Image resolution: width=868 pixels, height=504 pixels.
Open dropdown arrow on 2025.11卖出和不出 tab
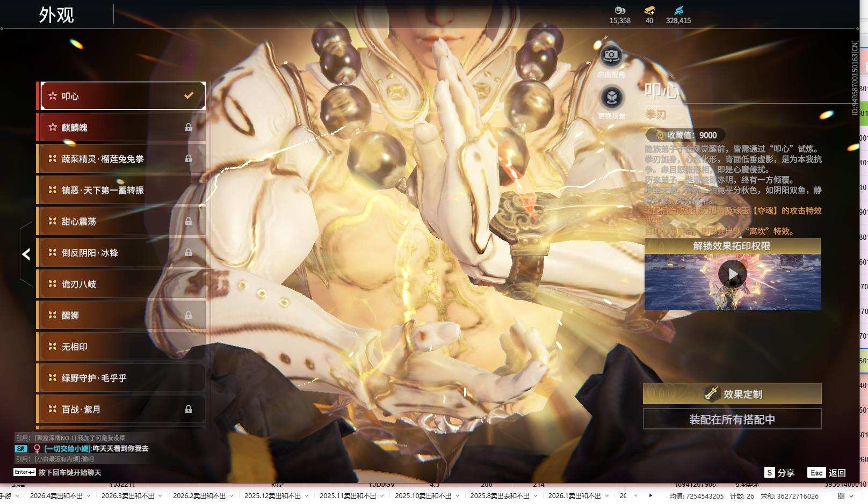click(382, 496)
